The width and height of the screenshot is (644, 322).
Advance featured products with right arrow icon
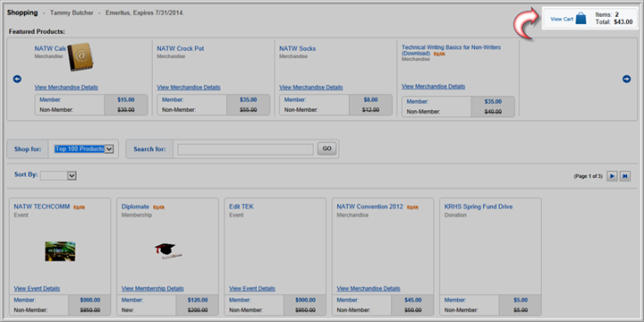coord(626,79)
